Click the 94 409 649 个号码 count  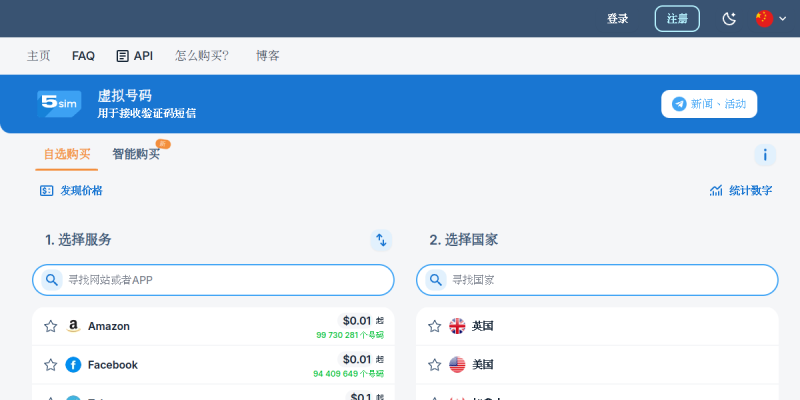pyautogui.click(x=348, y=374)
